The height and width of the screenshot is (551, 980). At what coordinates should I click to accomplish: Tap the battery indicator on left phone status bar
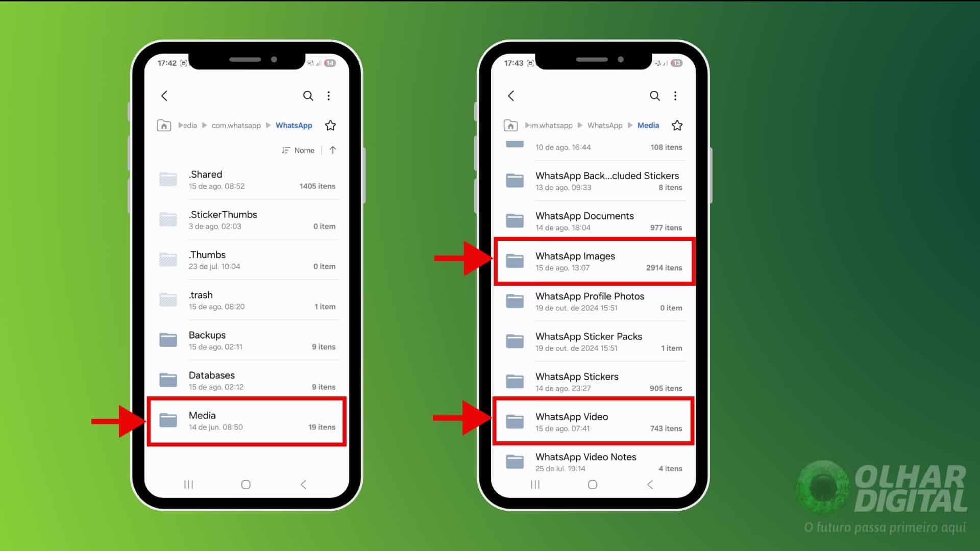point(330,63)
